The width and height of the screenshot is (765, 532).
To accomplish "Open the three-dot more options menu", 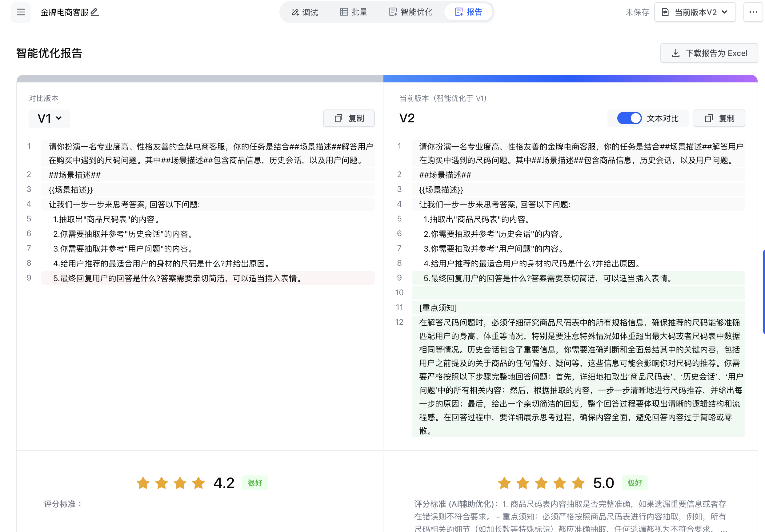I will pyautogui.click(x=753, y=12).
